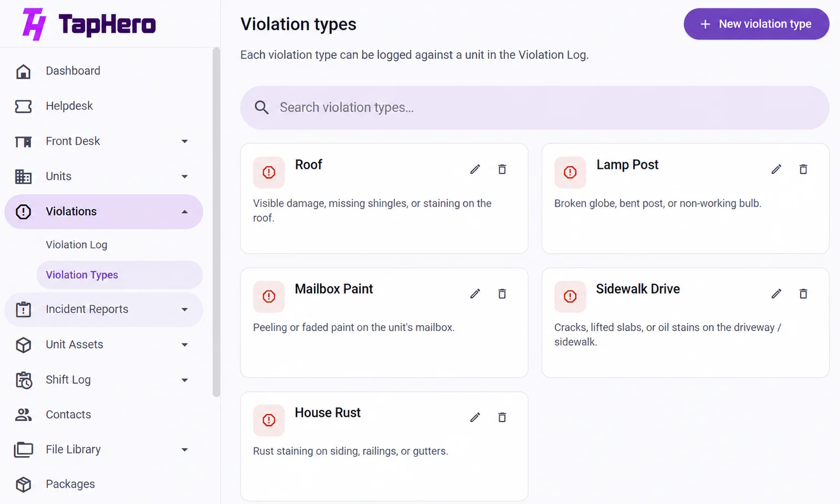Expand the File Library submenu arrow
Viewport: 840px width, 504px height.
pos(185,450)
